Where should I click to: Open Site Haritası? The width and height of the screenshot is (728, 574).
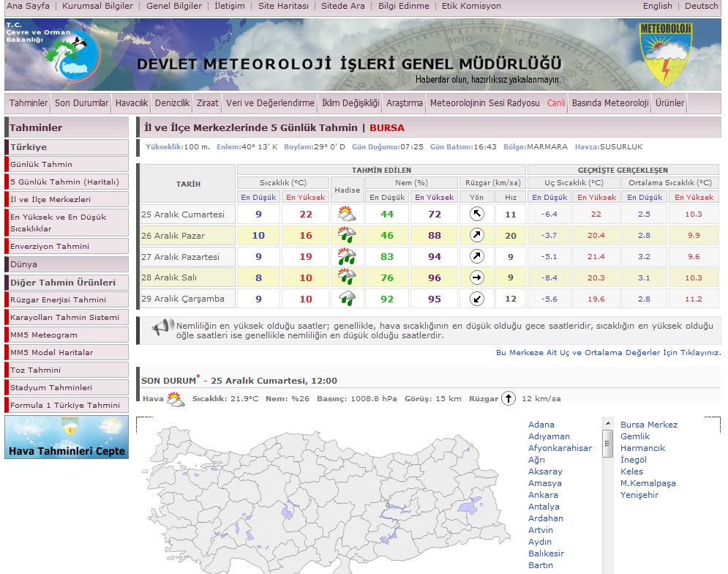[x=283, y=6]
